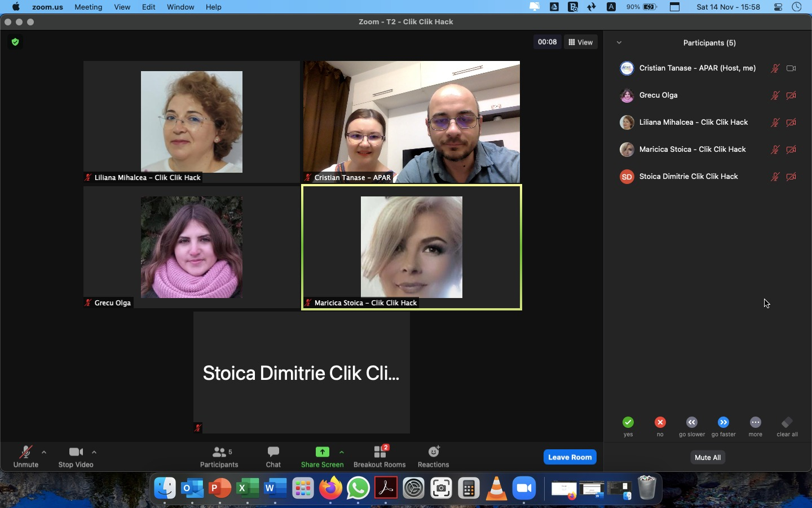
Task: Stop Video with the camera button
Action: pyautogui.click(x=76, y=457)
